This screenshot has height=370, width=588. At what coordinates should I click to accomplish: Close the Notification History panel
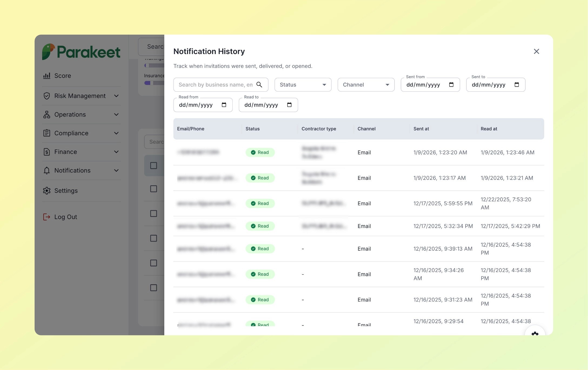tap(536, 51)
